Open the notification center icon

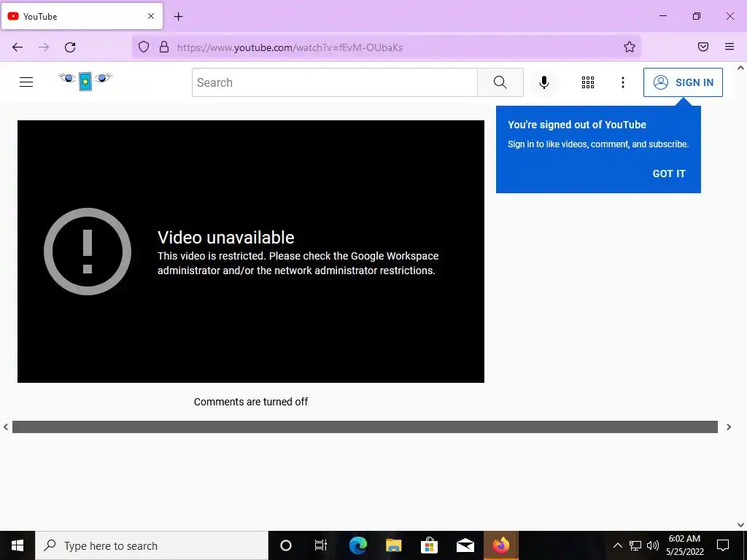tap(723, 545)
